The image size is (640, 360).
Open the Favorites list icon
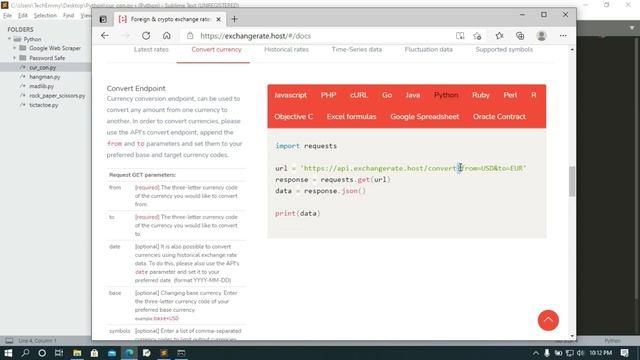499,36
